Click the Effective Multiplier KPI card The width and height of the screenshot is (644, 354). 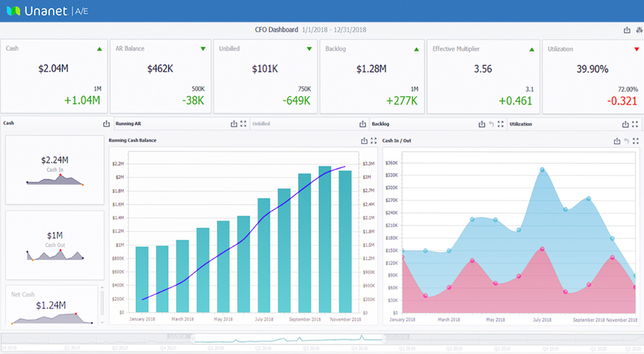tap(483, 76)
